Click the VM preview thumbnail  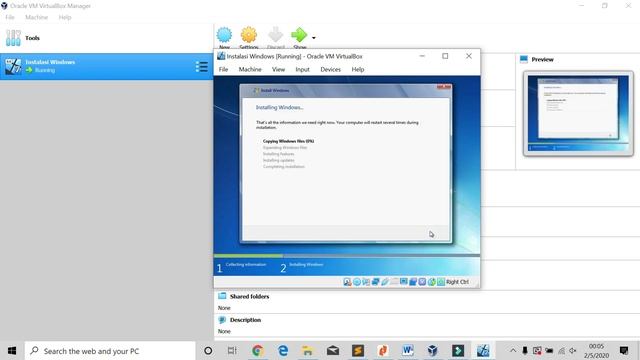578,113
